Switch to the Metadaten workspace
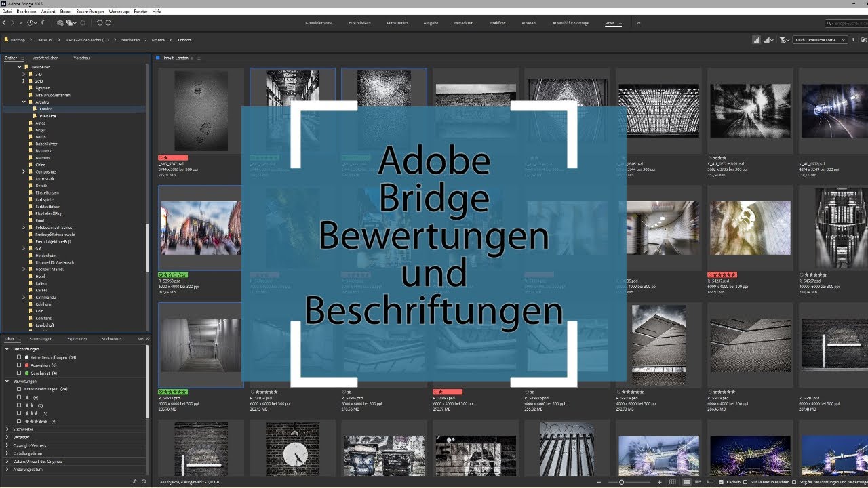The height and width of the screenshot is (488, 868). coord(464,23)
